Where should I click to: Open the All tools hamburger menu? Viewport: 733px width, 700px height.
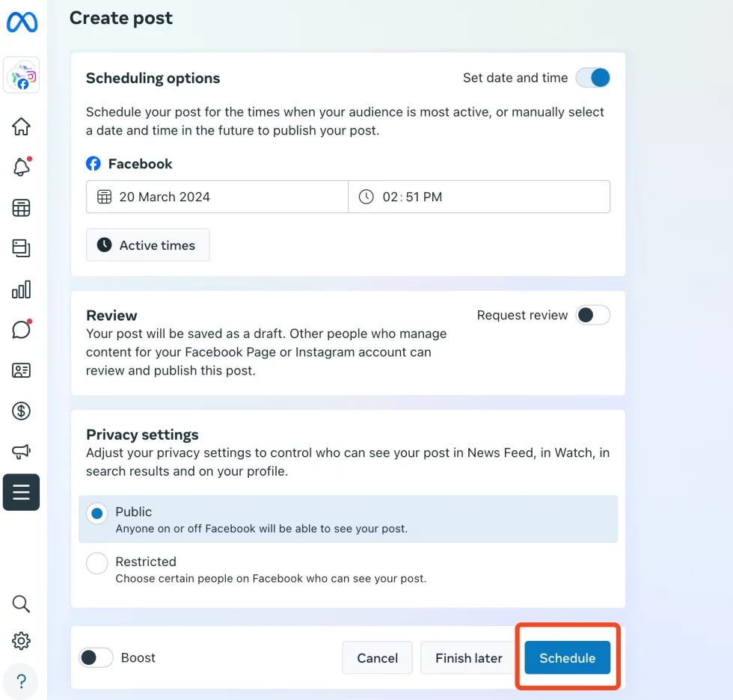(21, 492)
